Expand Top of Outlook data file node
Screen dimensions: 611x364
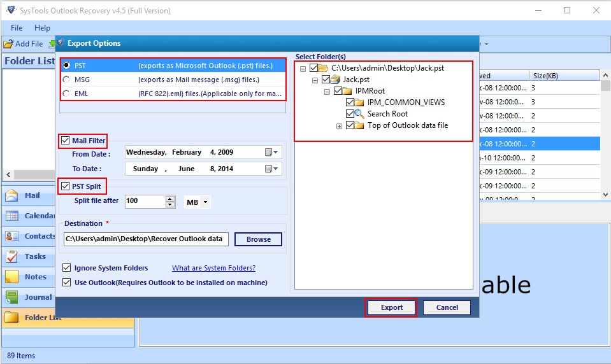[340, 126]
